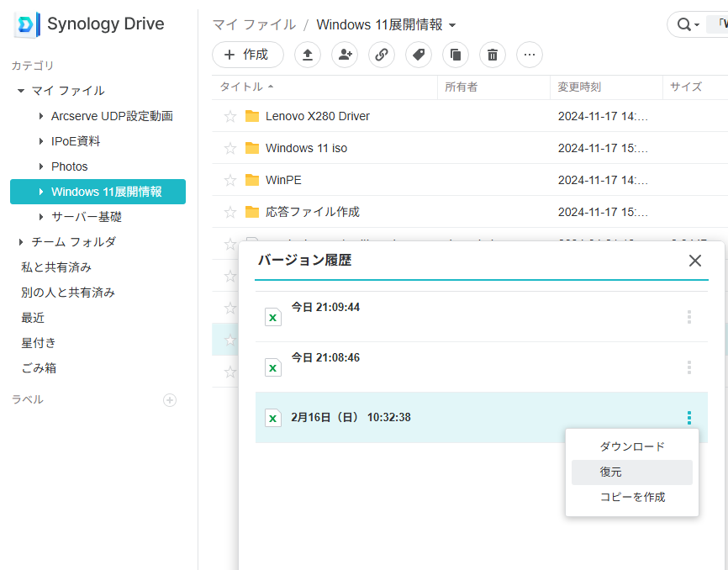Viewport: 728px width, 570px height.
Task: Click Excel icon of 今日 21:08:46 version
Action: point(273,367)
